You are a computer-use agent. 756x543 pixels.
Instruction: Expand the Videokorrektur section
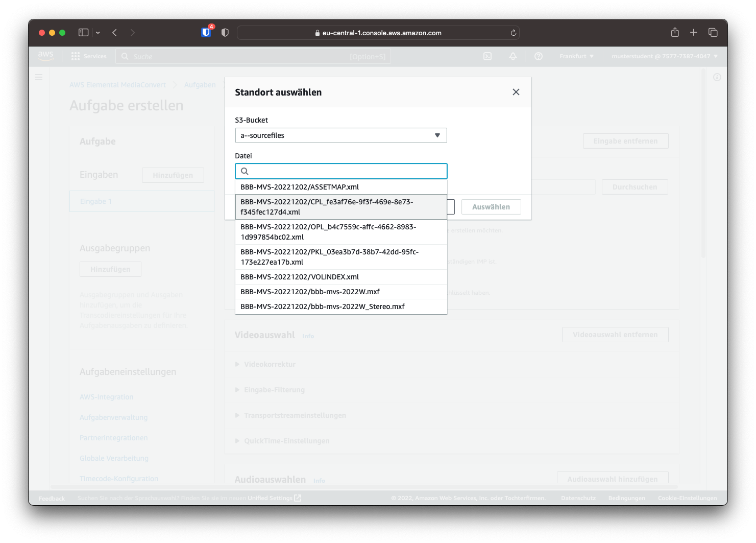click(x=265, y=364)
